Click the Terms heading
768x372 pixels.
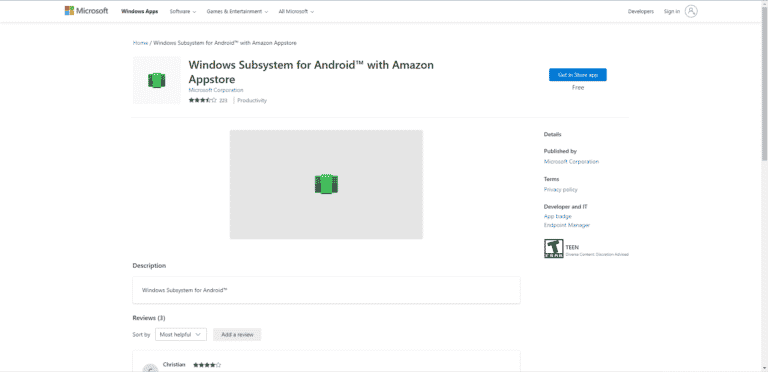551,179
